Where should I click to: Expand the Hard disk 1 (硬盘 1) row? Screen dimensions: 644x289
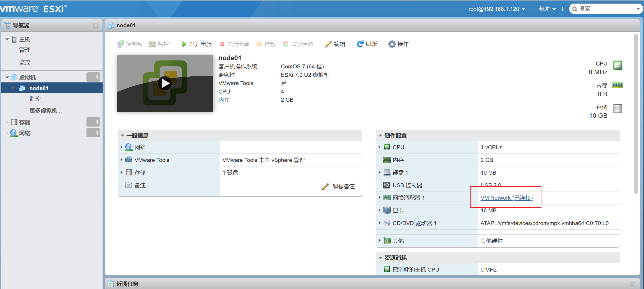click(x=379, y=172)
